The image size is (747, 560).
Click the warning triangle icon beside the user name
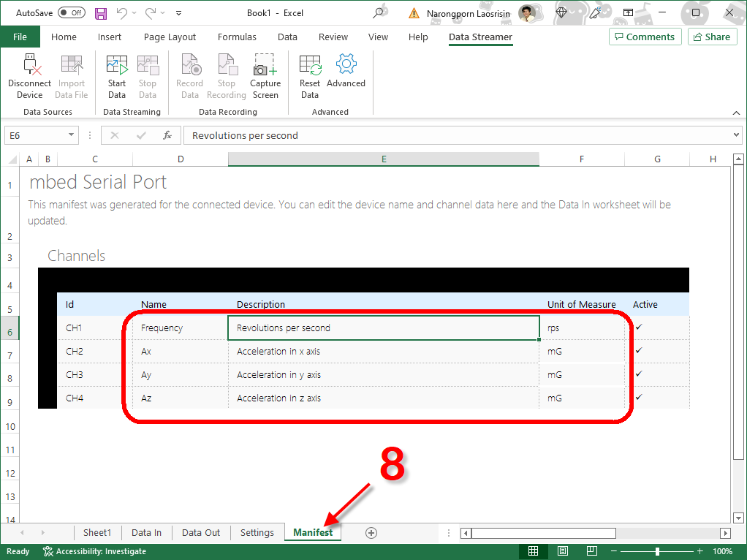point(414,13)
